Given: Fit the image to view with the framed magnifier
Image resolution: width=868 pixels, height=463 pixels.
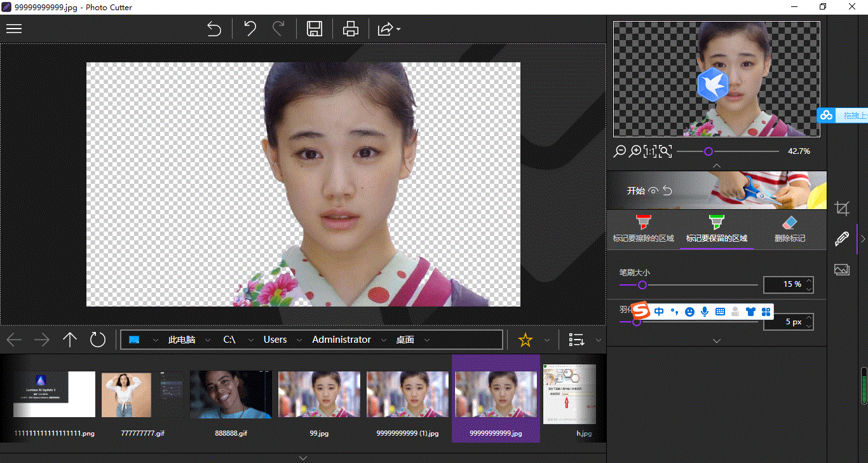Looking at the screenshot, I should click(665, 151).
